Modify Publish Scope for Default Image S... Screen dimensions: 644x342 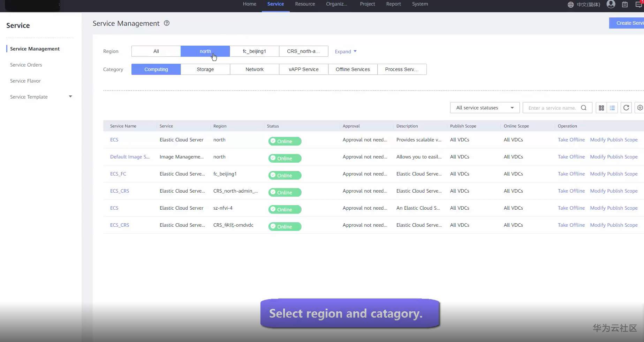pyautogui.click(x=614, y=157)
